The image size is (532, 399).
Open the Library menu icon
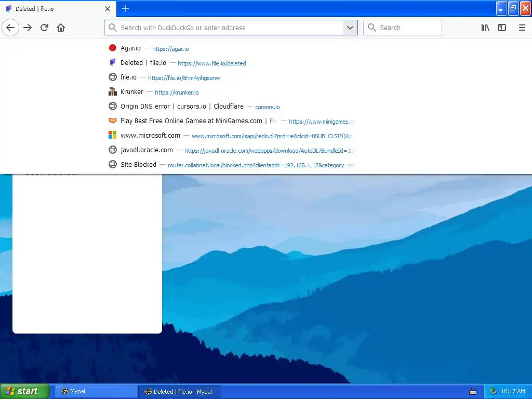[x=485, y=28]
